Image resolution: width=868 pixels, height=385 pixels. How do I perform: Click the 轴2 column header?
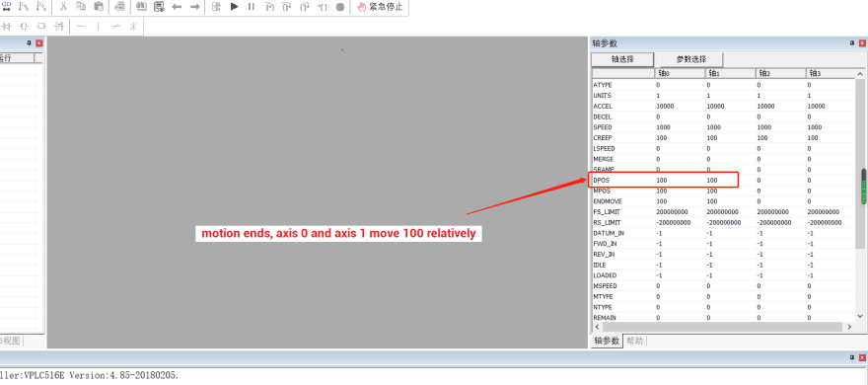tap(780, 73)
